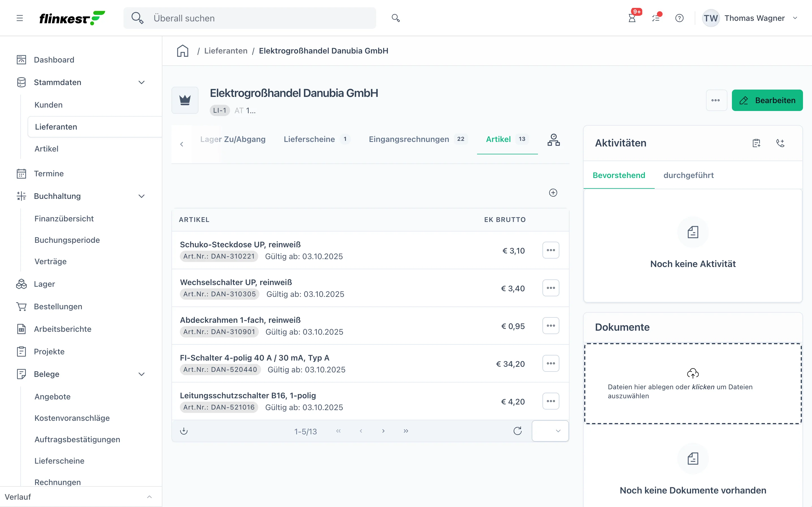Add a new article with plus icon
The width and height of the screenshot is (812, 507).
pyautogui.click(x=553, y=192)
